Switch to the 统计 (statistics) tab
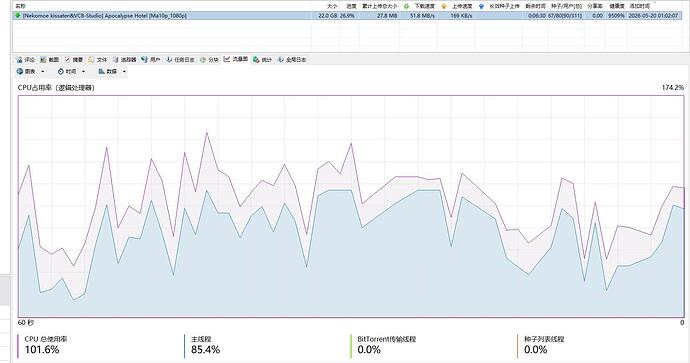This screenshot has width=690, height=363. point(263,59)
